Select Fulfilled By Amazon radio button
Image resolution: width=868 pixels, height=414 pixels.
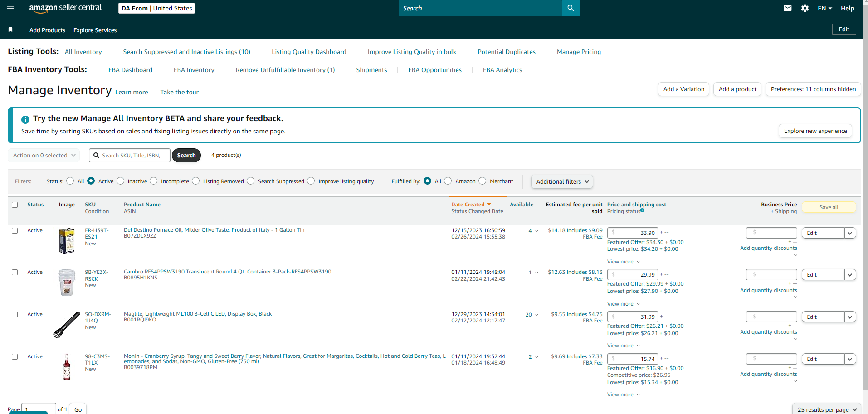(448, 181)
